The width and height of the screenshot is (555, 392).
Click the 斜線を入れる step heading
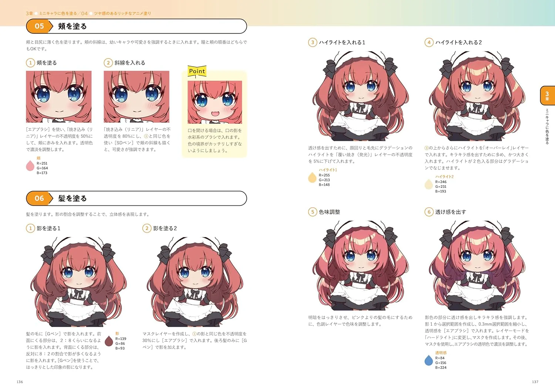[129, 63]
